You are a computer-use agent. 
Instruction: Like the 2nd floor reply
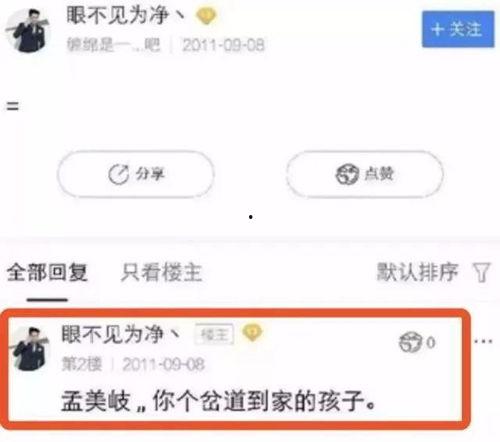pyautogui.click(x=417, y=342)
